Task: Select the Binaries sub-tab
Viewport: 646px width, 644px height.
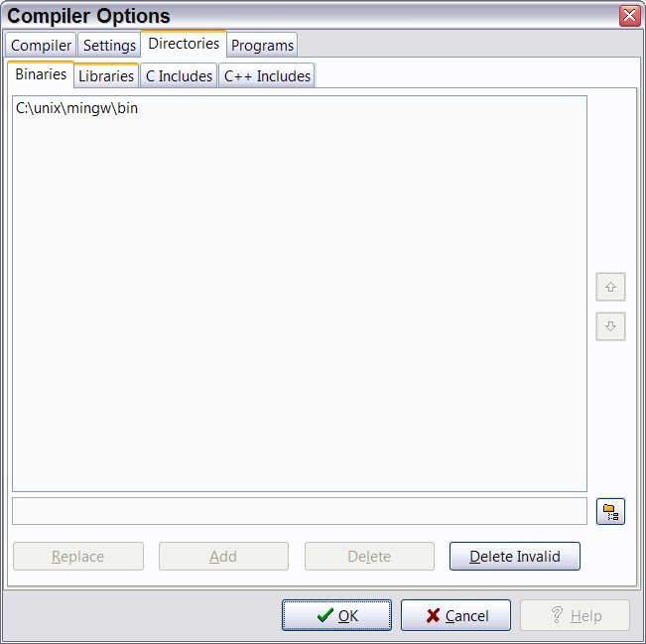Action: (41, 74)
